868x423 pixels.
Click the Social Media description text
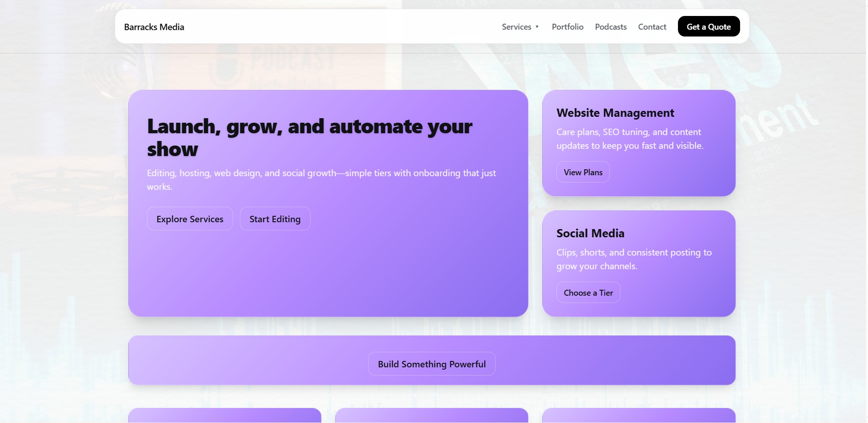[634, 259]
